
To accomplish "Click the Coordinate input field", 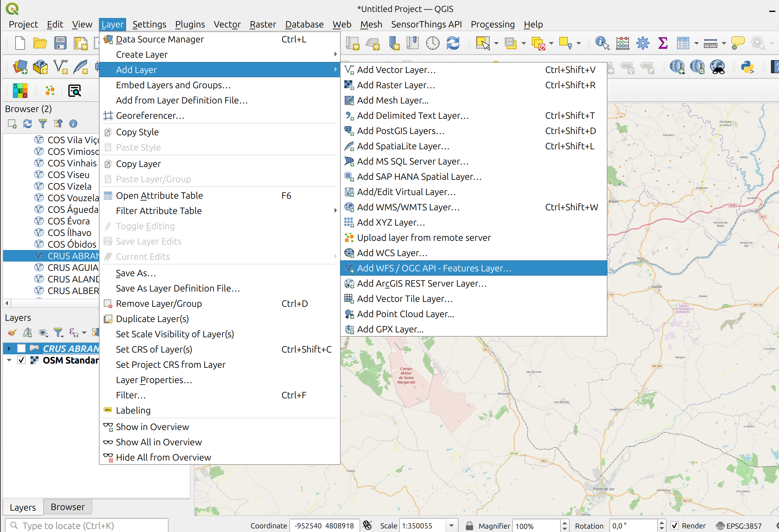I will [324, 525].
